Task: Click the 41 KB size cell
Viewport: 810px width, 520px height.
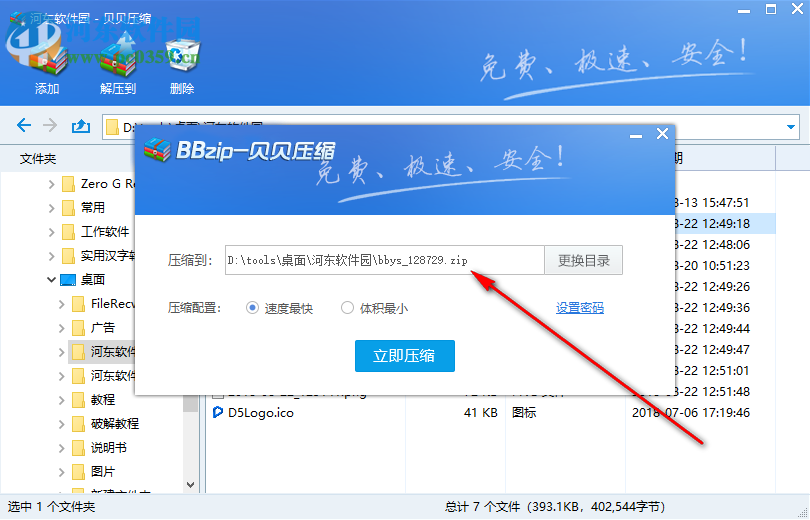Action: pyautogui.click(x=480, y=413)
